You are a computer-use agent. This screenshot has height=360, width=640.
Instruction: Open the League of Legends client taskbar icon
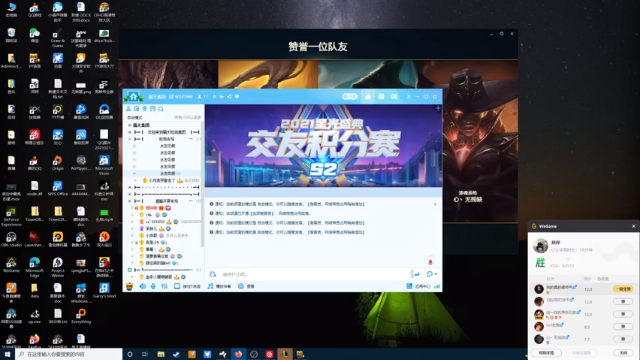coord(285,354)
